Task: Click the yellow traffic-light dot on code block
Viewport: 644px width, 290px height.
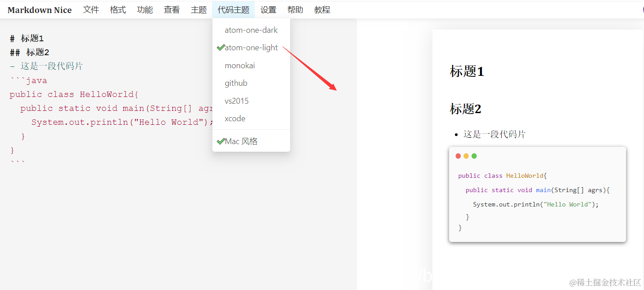Action: pos(466,156)
